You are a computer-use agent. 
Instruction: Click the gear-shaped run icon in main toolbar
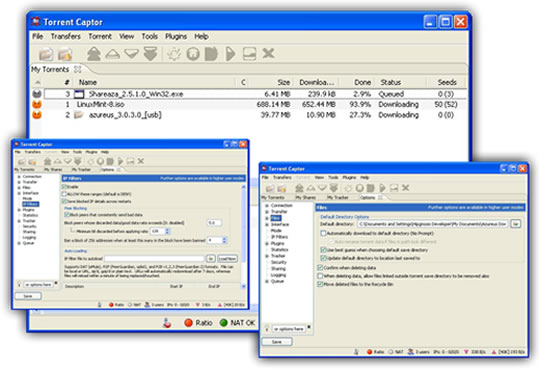[x=174, y=54]
